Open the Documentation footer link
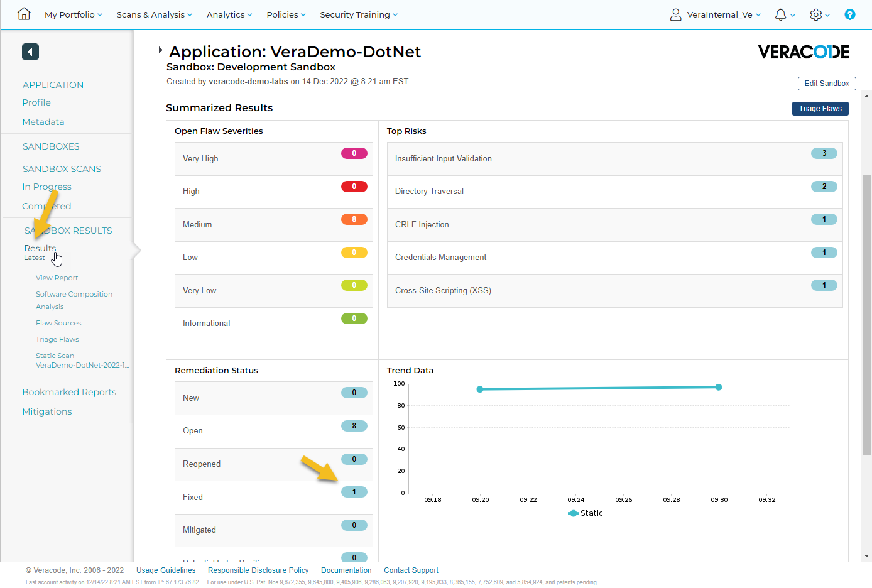 point(346,570)
